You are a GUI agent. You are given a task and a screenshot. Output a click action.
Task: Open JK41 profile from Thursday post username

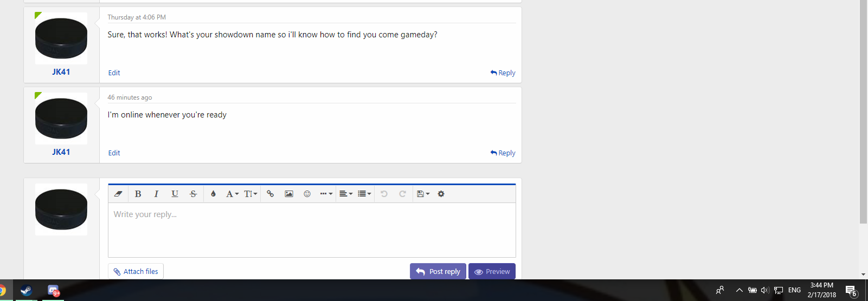coord(61,72)
